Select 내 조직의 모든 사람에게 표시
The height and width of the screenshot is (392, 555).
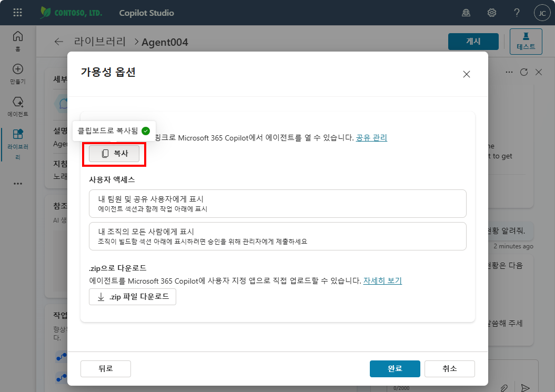coord(278,236)
